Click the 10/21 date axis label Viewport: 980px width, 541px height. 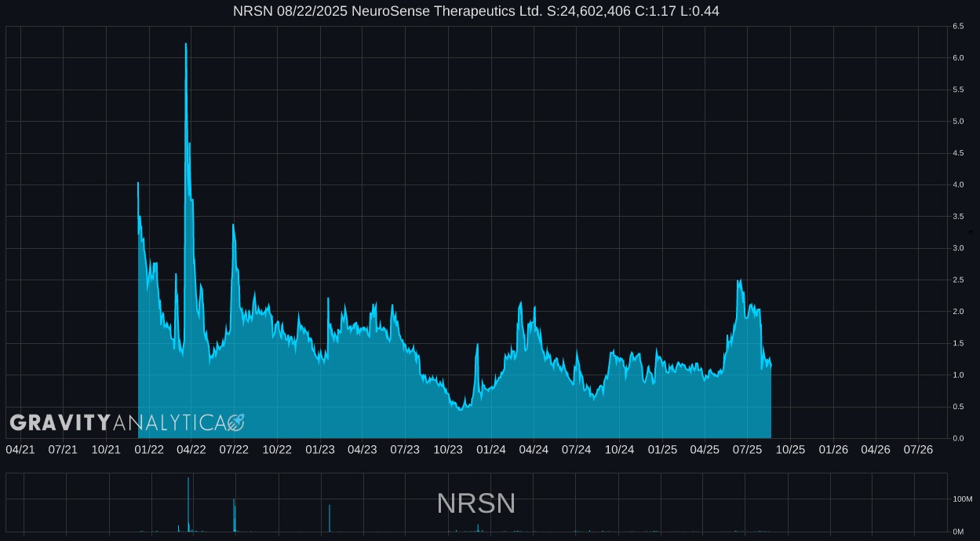point(106,449)
